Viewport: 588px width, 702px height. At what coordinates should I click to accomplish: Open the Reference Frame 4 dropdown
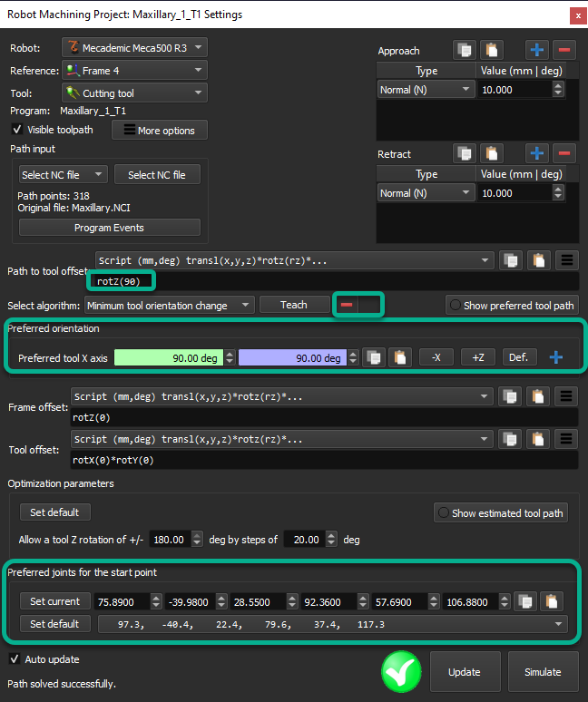click(x=134, y=70)
